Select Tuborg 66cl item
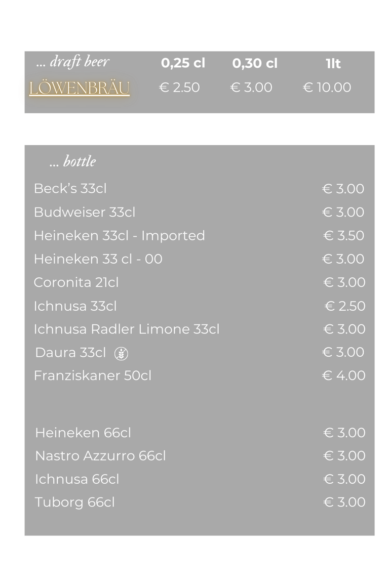 (x=74, y=502)
